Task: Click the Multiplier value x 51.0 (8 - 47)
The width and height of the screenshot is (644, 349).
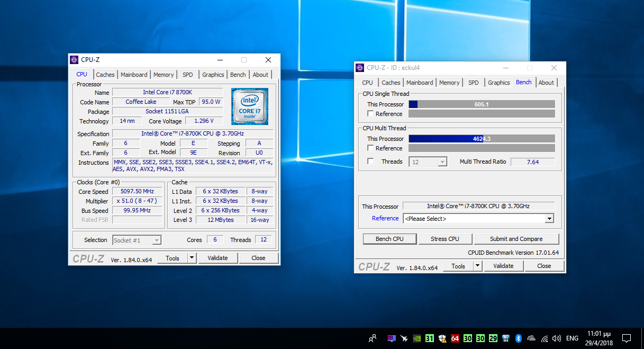Action: 138,201
